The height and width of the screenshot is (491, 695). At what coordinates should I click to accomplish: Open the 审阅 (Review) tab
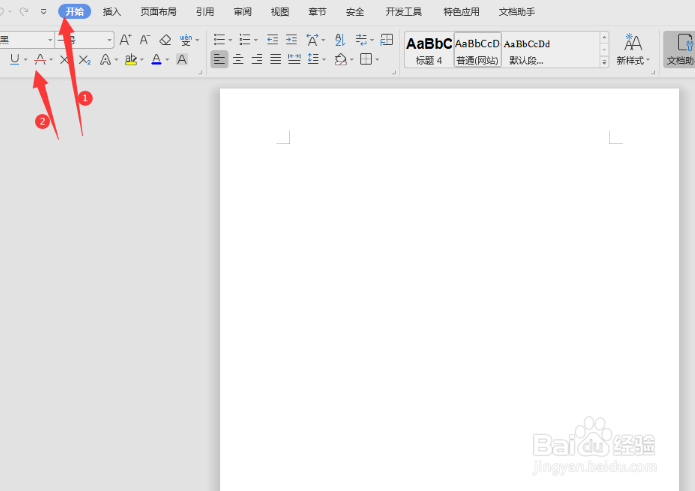(242, 12)
